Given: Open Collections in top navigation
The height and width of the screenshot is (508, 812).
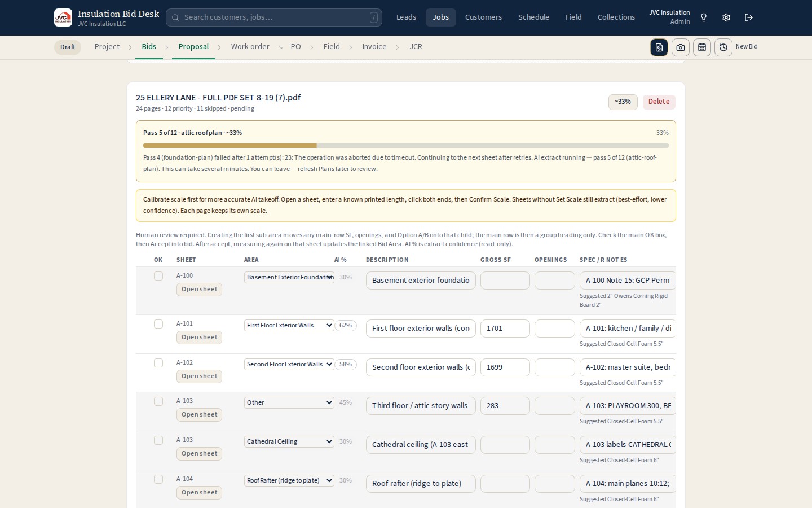Looking at the screenshot, I should [x=616, y=17].
